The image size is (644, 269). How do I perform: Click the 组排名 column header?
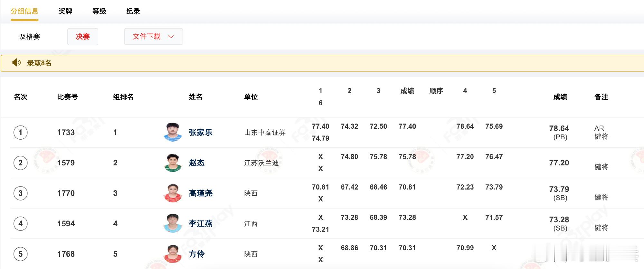tap(123, 97)
